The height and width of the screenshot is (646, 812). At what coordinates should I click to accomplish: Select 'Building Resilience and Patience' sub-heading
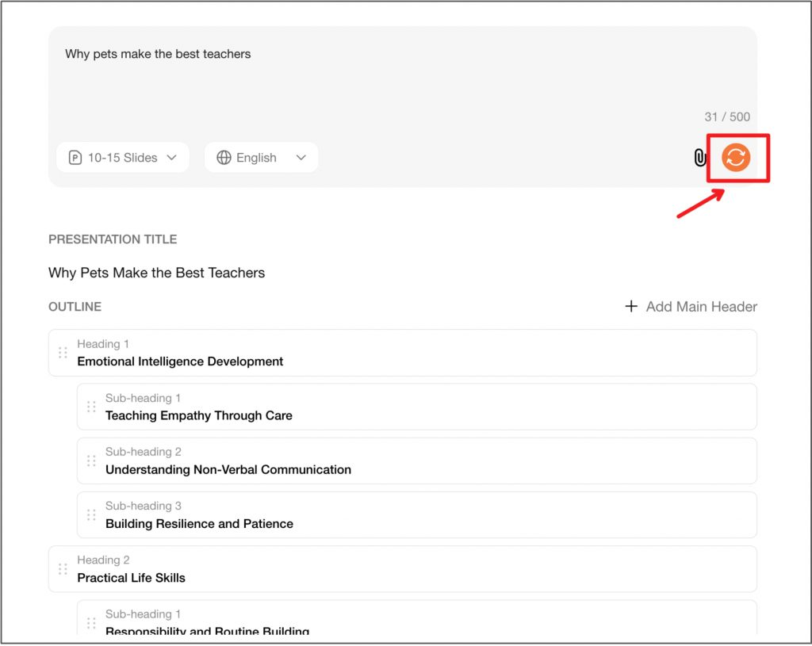coord(199,524)
